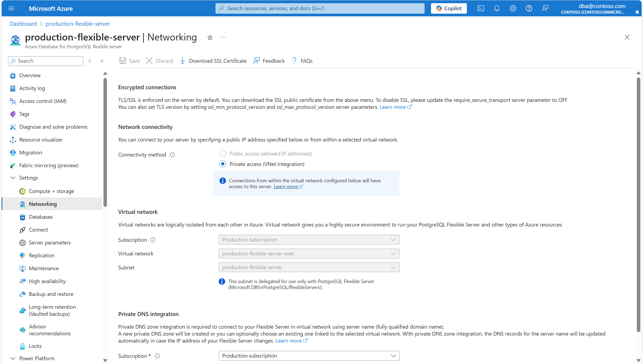The width and height of the screenshot is (643, 364).
Task: Click the Connectivity method info icon
Action: click(x=172, y=155)
